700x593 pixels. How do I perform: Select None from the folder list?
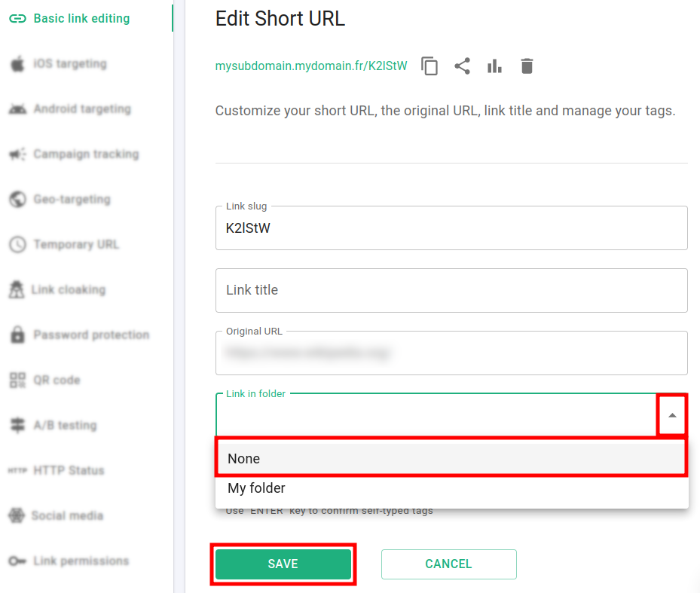point(451,458)
